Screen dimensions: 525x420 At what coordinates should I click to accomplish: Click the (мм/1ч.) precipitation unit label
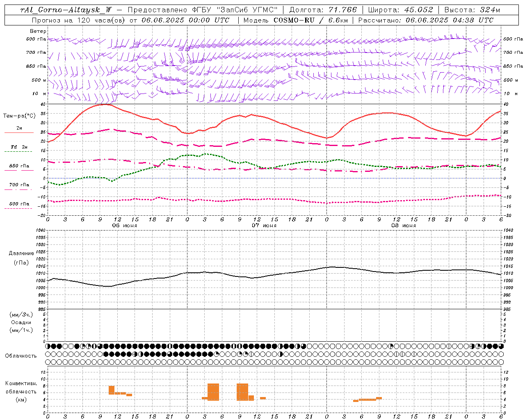21,330
